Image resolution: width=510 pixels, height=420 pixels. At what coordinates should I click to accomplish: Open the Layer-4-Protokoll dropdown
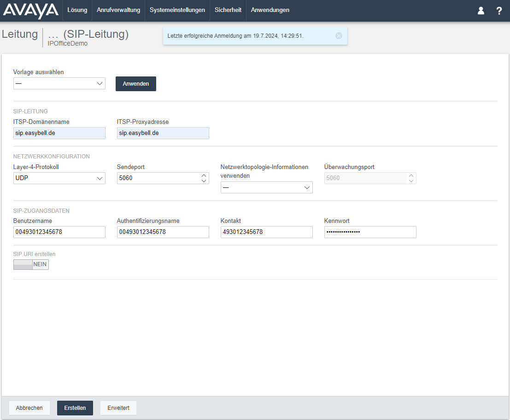point(59,178)
